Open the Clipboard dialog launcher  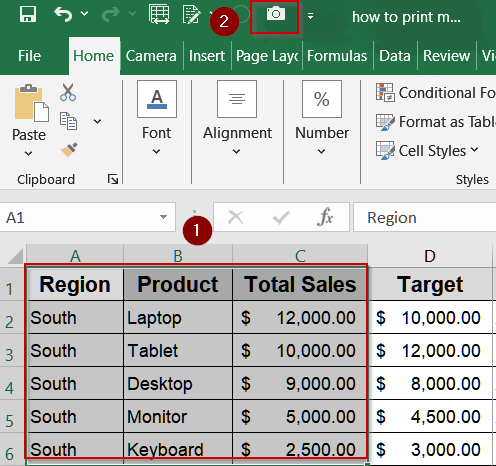click(113, 179)
